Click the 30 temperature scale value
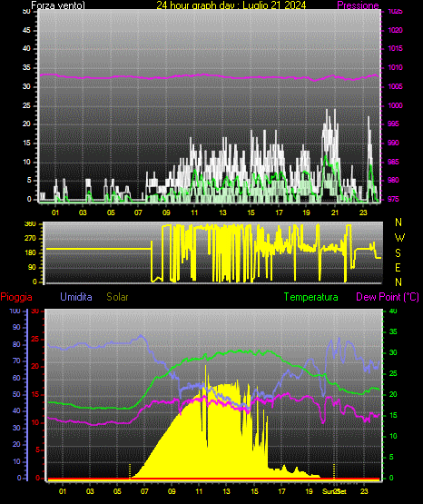This screenshot has height=504, width=423. 393,352
